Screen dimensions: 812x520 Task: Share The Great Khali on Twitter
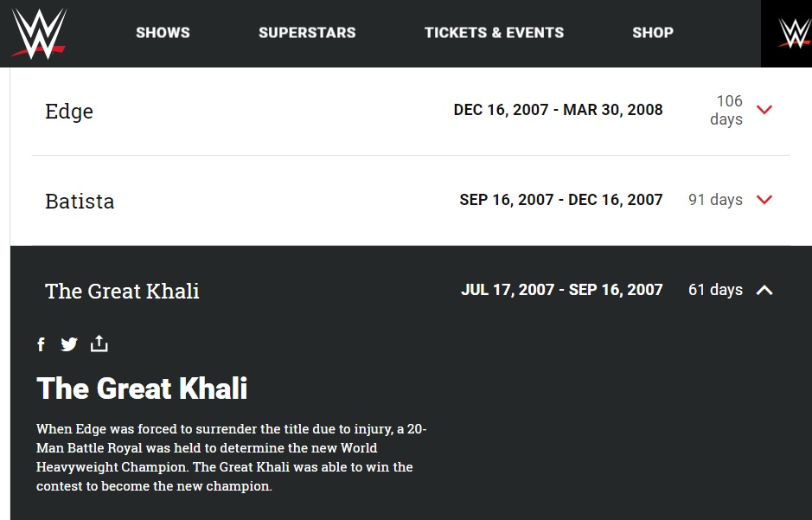point(69,344)
